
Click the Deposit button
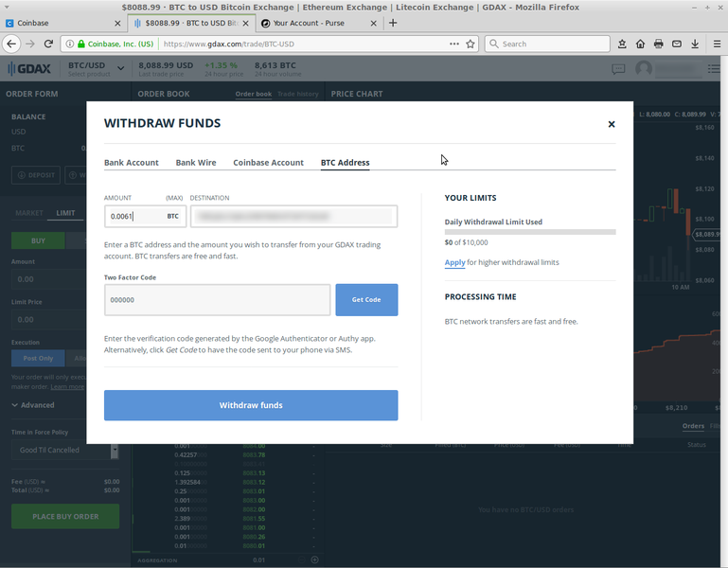[x=36, y=175]
